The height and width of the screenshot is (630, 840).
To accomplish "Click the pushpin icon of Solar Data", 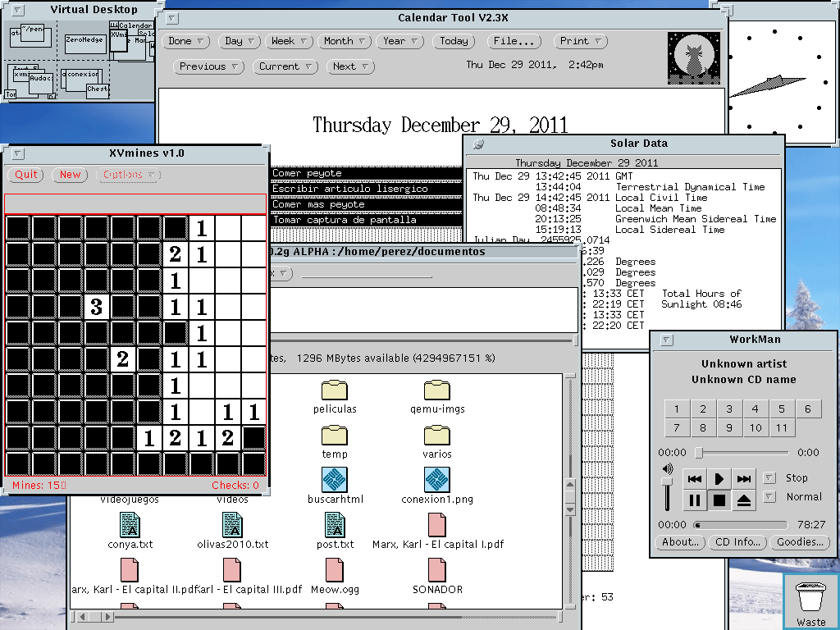I will (478, 144).
